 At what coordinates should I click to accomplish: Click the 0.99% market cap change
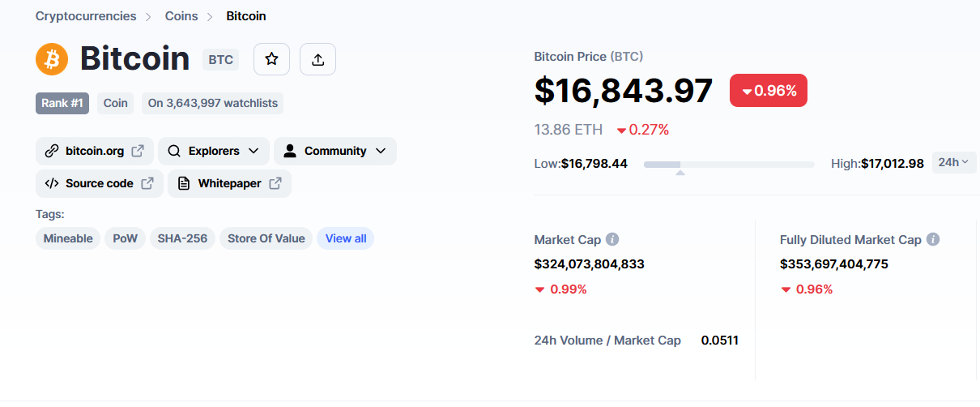561,289
